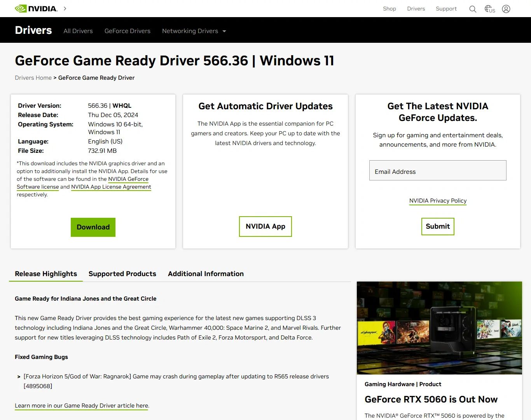Open the US region globe icon
Viewport: 531px width, 420px height.
[490, 9]
